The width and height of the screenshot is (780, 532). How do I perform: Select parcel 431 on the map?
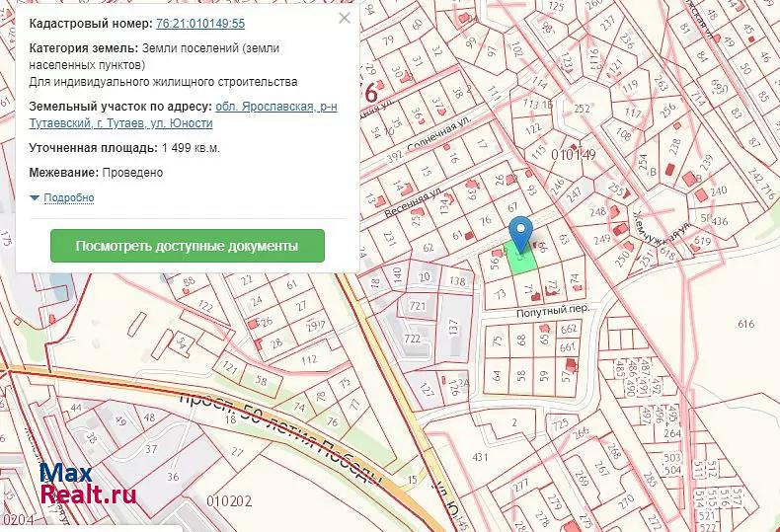[x=481, y=457]
